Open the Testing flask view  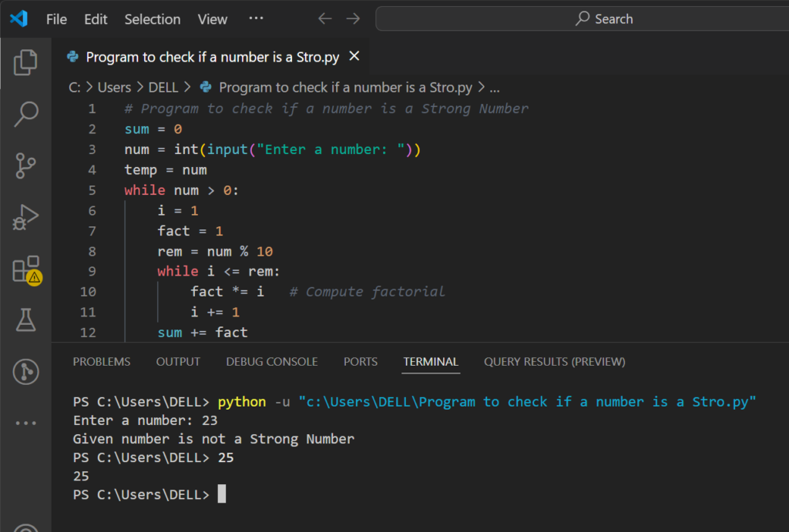(25, 320)
